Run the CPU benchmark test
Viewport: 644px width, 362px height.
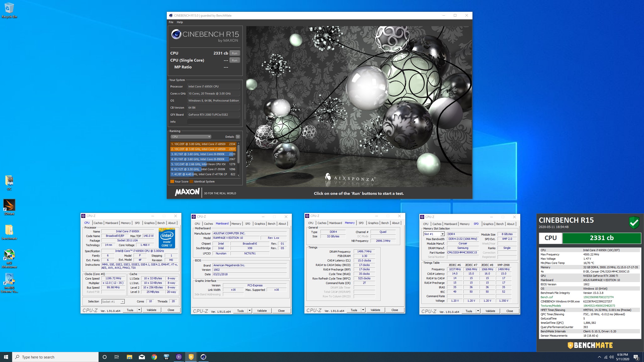coord(234,53)
